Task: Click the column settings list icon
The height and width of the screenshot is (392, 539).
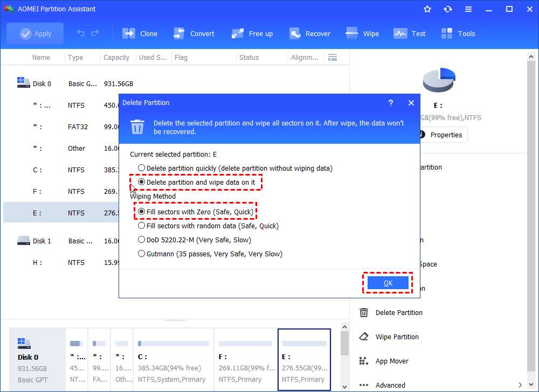Action: click(333, 57)
